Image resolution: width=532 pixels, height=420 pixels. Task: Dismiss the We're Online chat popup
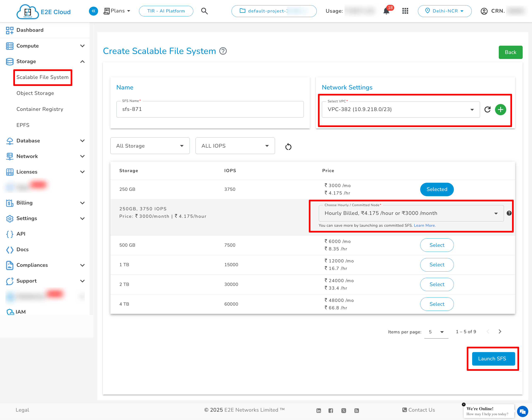click(464, 404)
